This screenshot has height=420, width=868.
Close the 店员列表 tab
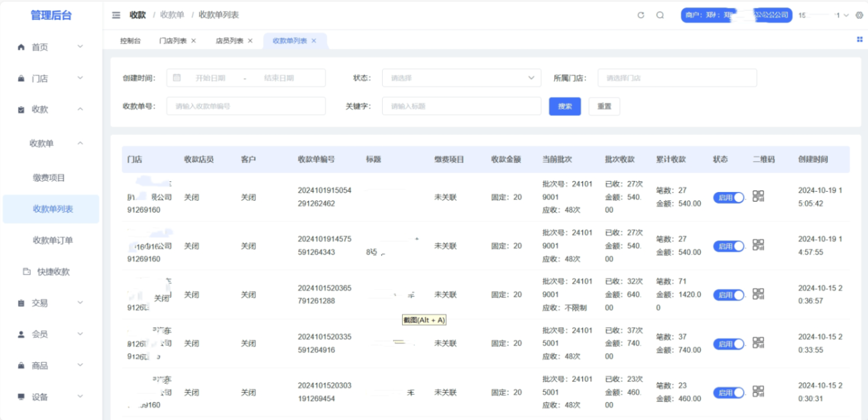pos(250,41)
